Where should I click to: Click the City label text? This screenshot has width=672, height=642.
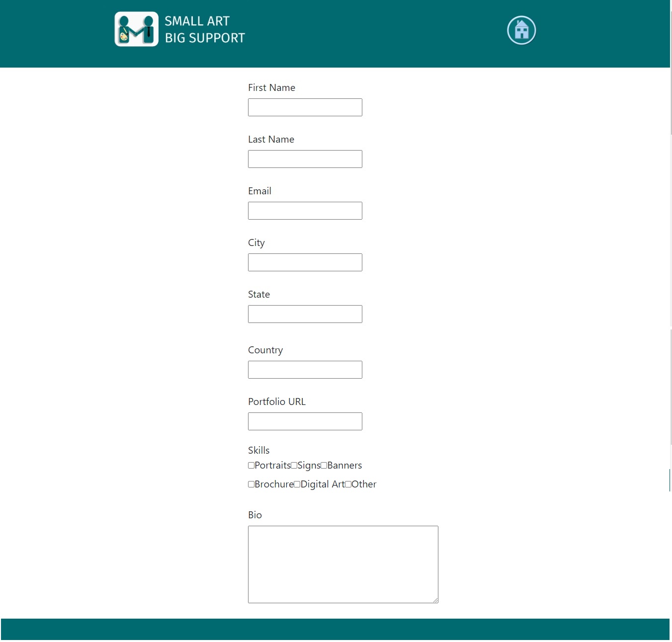256,242
